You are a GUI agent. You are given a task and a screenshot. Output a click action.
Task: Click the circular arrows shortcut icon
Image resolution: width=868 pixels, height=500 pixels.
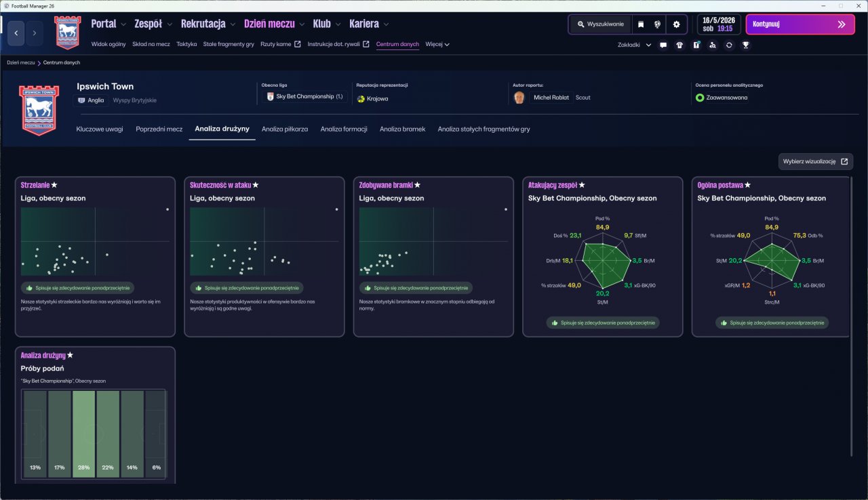pyautogui.click(x=729, y=45)
